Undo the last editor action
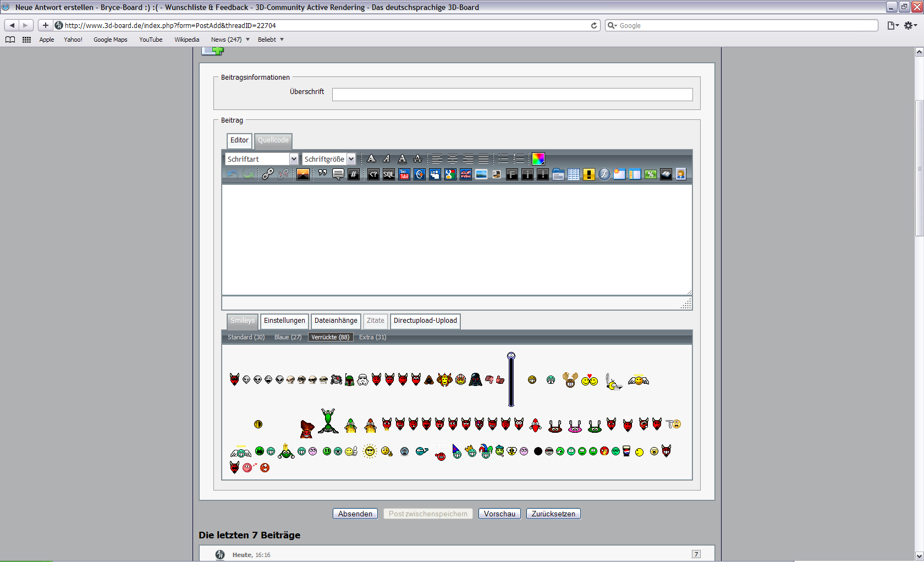Screen dimensions: 924x562 tap(233, 174)
